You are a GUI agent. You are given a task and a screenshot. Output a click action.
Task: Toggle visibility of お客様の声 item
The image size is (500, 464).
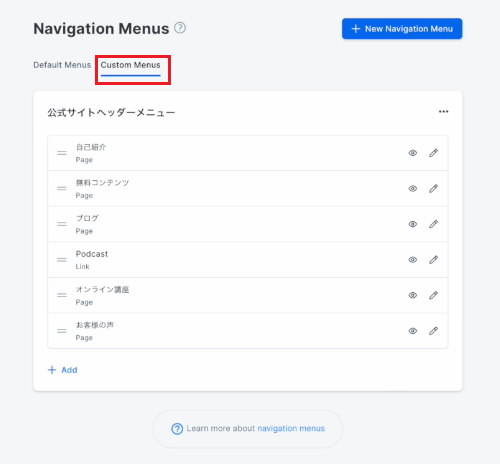coord(413,331)
